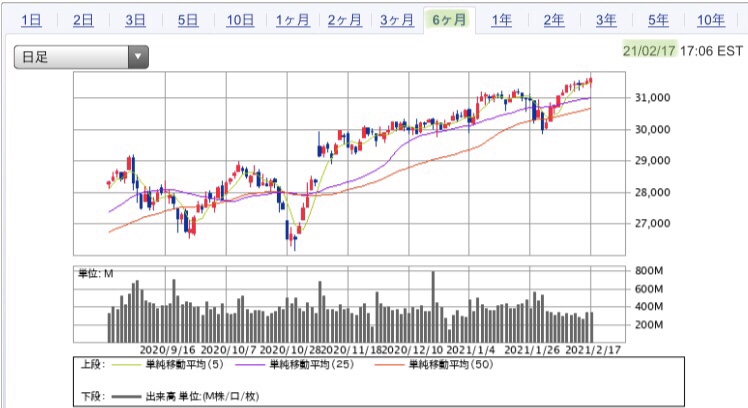The height and width of the screenshot is (408, 748).
Task: Show the 3ヶ月 chart
Action: click(x=397, y=20)
